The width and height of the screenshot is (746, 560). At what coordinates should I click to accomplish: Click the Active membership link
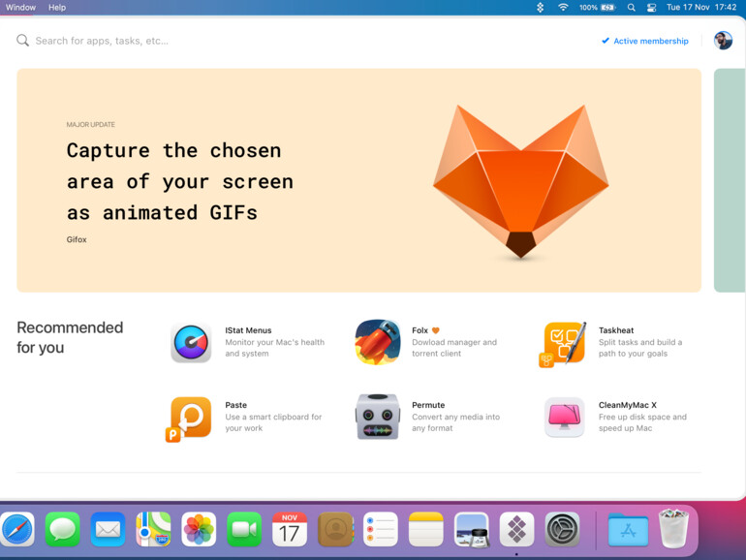coord(644,41)
